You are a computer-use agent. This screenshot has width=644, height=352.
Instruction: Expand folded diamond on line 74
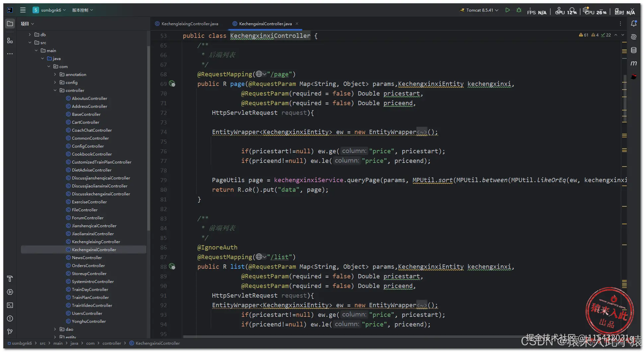422,132
